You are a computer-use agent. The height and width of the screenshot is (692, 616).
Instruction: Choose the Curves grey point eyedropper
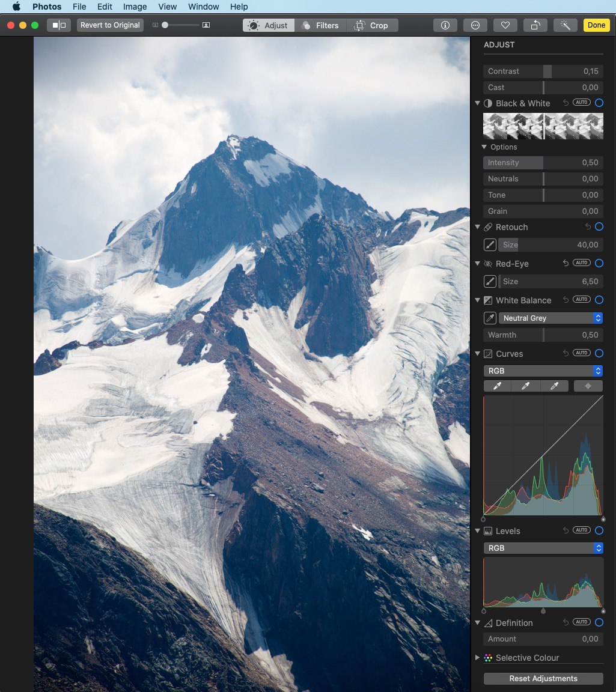[x=525, y=386]
